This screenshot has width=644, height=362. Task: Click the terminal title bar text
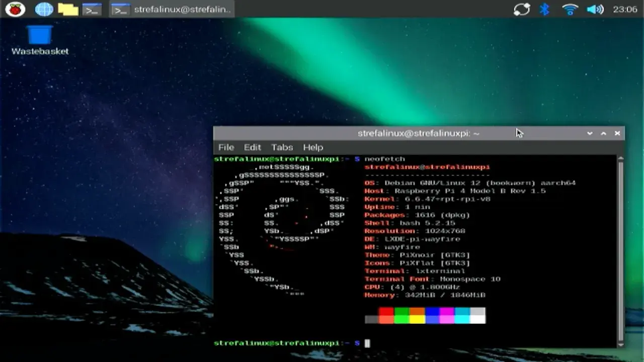(x=419, y=133)
